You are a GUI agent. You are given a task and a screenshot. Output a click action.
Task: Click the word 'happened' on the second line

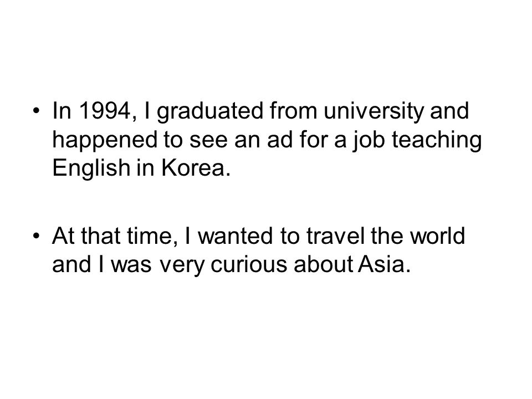coord(105,141)
